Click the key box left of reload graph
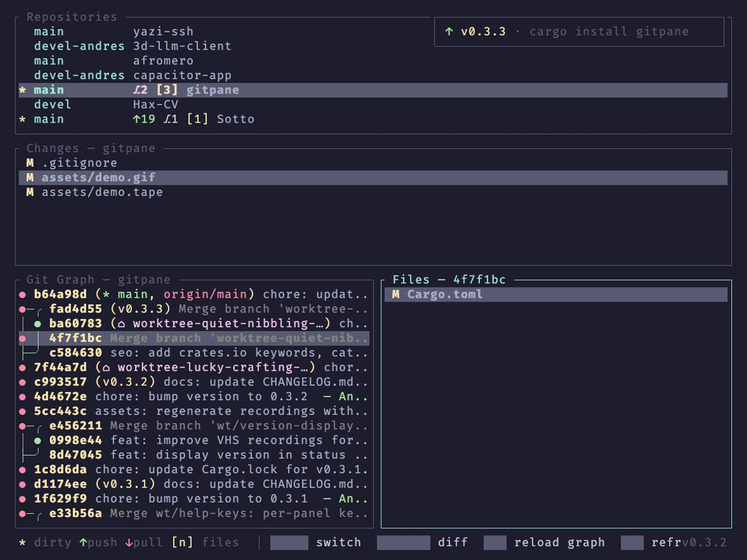The image size is (747, 560). (x=495, y=543)
